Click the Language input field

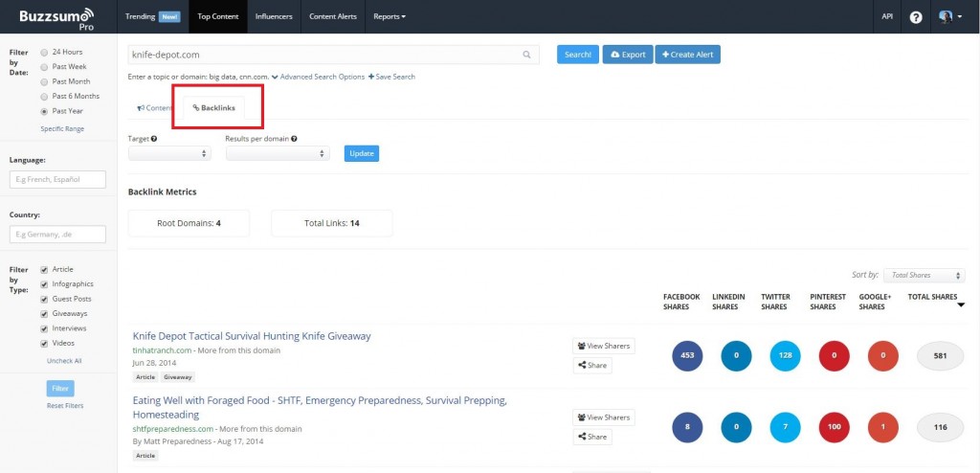pos(57,180)
